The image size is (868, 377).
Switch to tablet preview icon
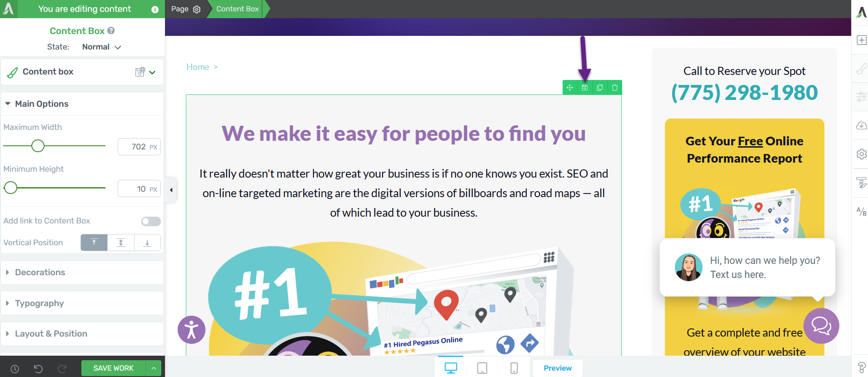(482, 368)
